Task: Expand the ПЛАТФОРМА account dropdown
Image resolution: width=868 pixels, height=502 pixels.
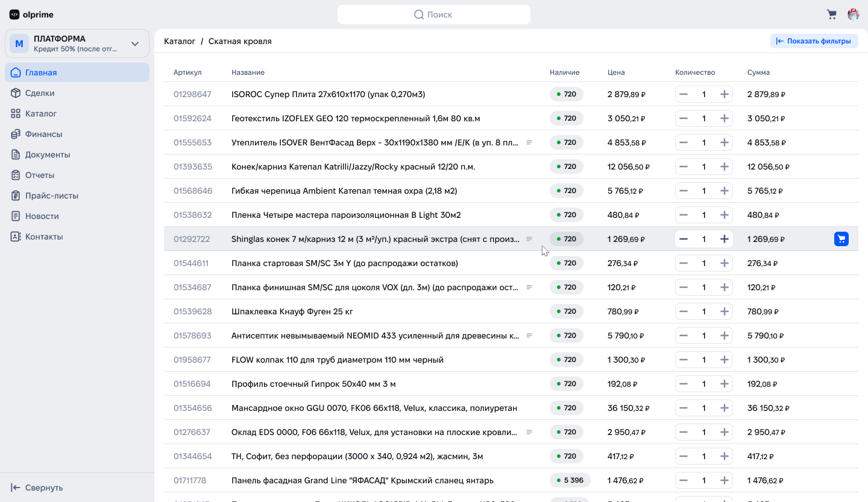Action: coord(135,43)
